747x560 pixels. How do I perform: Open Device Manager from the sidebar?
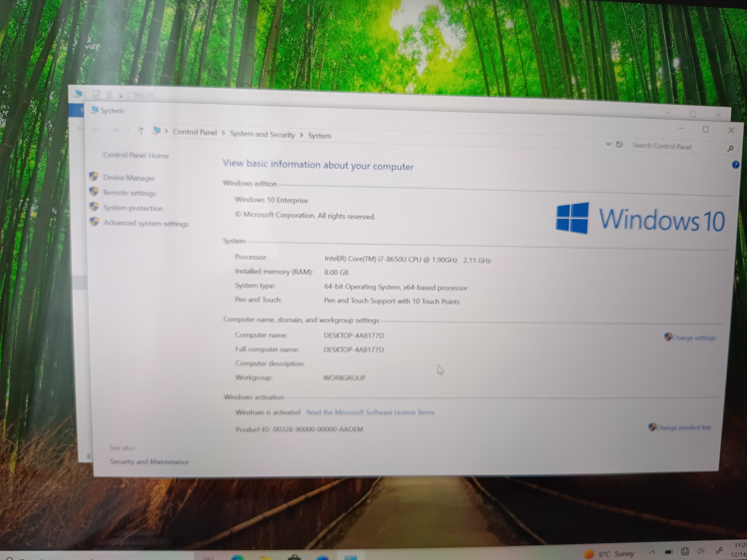(129, 178)
